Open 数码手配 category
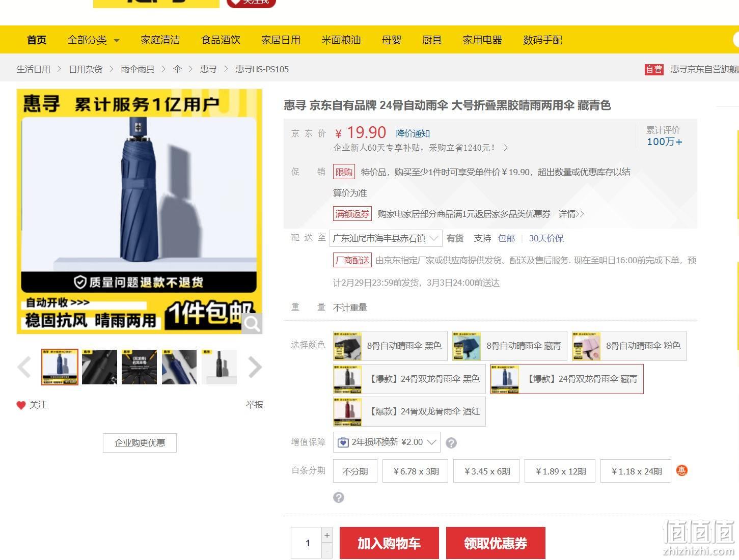739x560 pixels. tap(542, 40)
